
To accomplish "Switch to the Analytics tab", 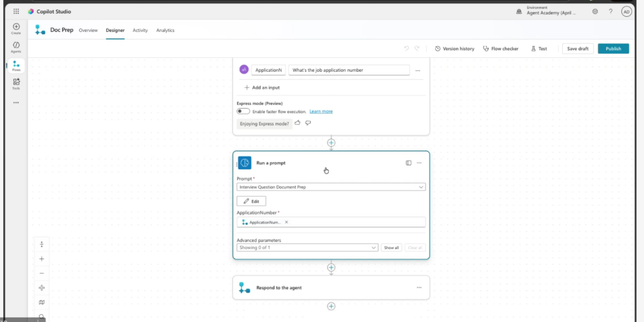I will 165,30.
